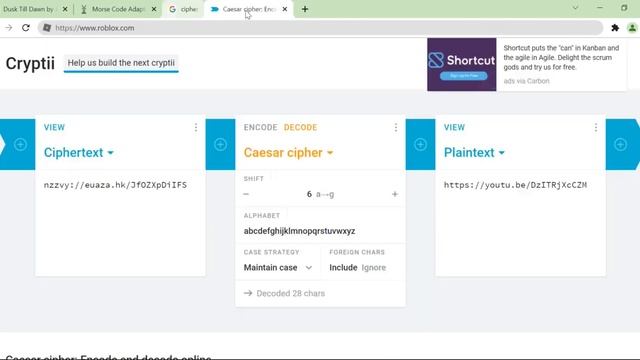Click the decoded plaintext output
640x360 pixels.
click(516, 185)
